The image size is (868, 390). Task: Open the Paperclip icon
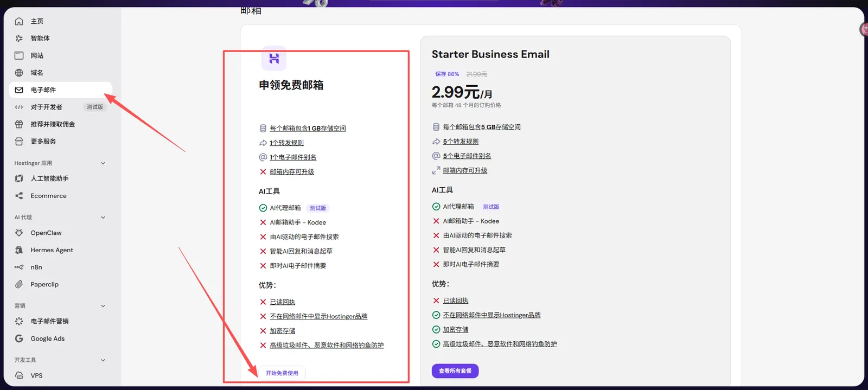pos(19,284)
